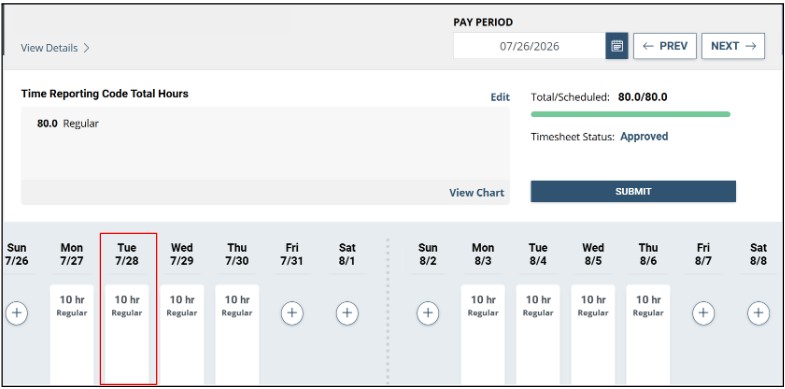Open Wed 8/5 10 hr Regular entry
This screenshot has height=389, width=785.
coord(593,334)
